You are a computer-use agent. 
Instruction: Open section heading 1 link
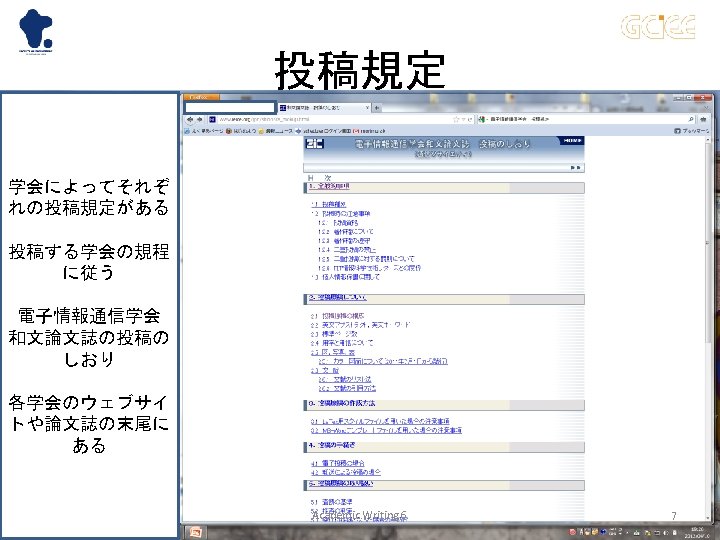pyautogui.click(x=328, y=186)
